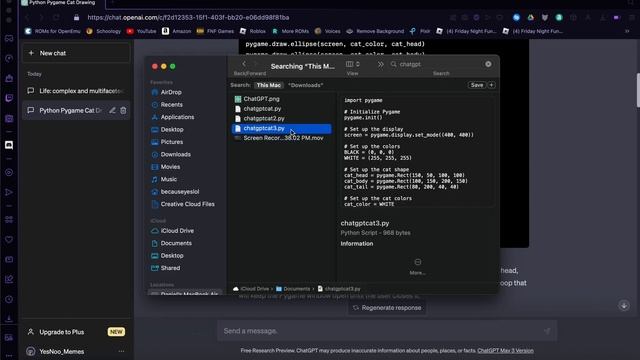640x360 pixels.
Task: Open the player triangle icon in browser sidebar
Action: click(x=9, y=192)
